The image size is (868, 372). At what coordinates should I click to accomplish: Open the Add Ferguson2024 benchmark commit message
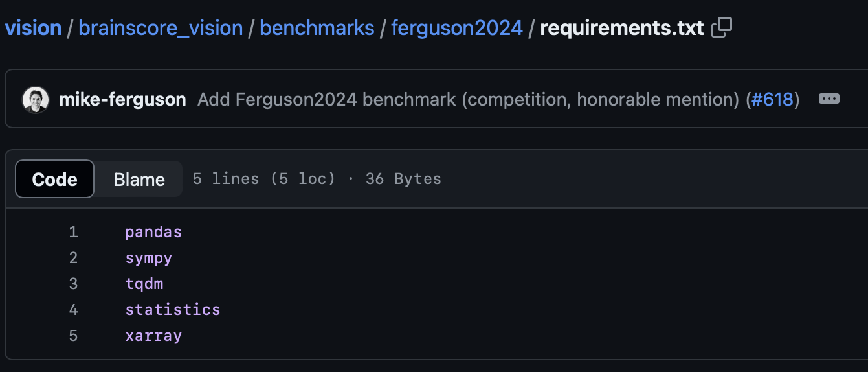coord(471,100)
